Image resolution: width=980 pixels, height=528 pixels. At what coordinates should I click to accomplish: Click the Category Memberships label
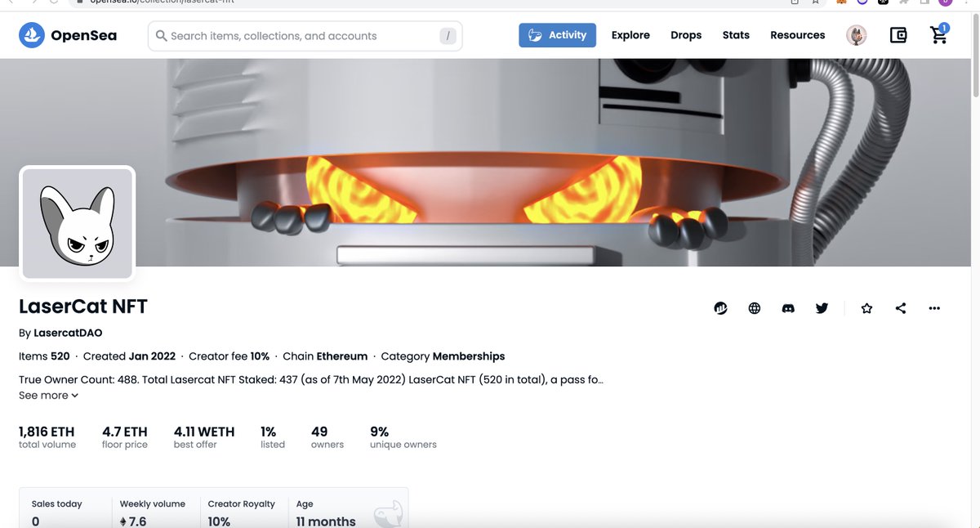(x=443, y=356)
